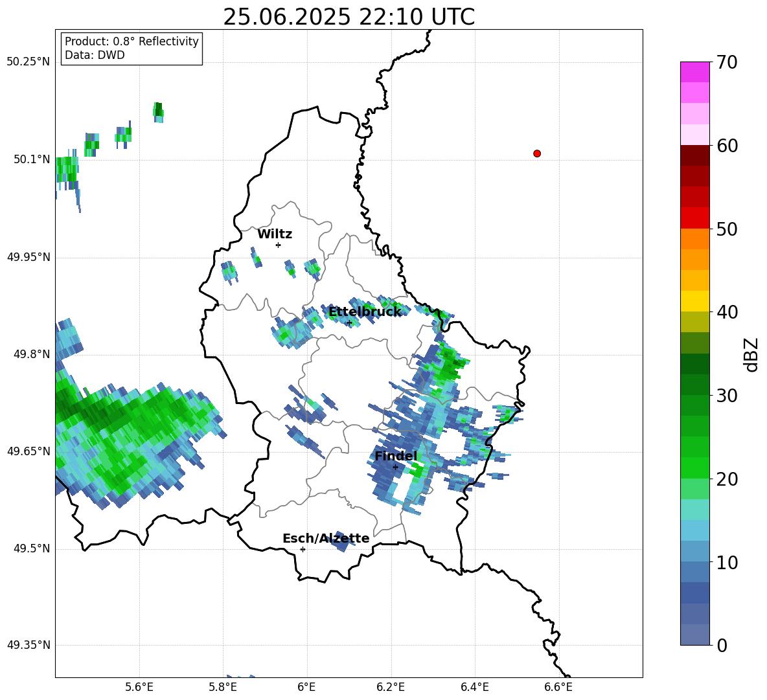The width and height of the screenshot is (767, 700).
Task: Click the Wiltz cross location marker
Action: click(x=279, y=245)
